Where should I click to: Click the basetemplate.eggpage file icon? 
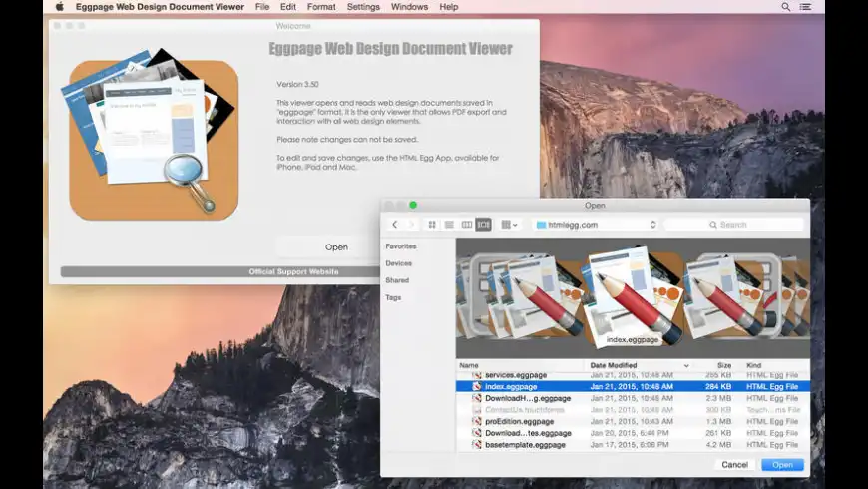point(476,445)
